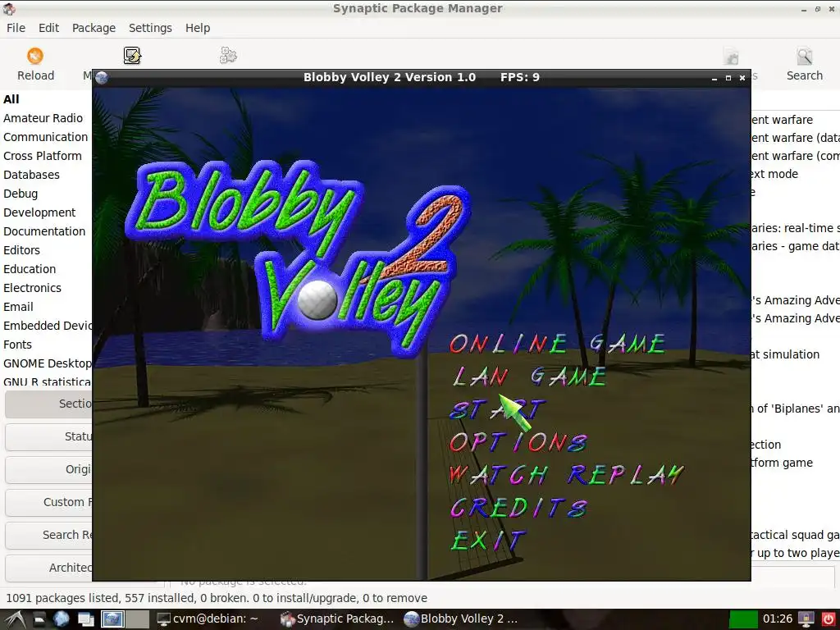Select Editors section

click(x=21, y=250)
